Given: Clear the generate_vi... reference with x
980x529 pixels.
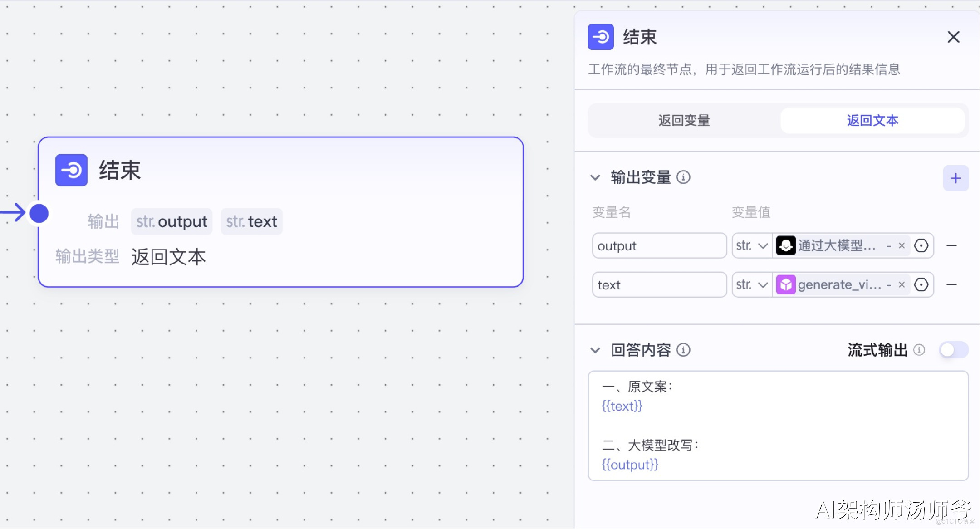Looking at the screenshot, I should click(902, 285).
